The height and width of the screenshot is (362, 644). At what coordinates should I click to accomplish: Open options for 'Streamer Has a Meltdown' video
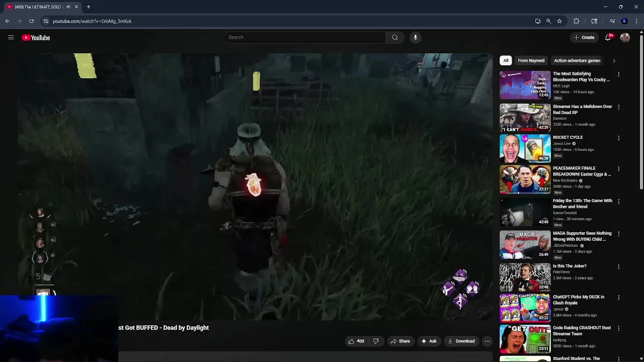pyautogui.click(x=618, y=107)
